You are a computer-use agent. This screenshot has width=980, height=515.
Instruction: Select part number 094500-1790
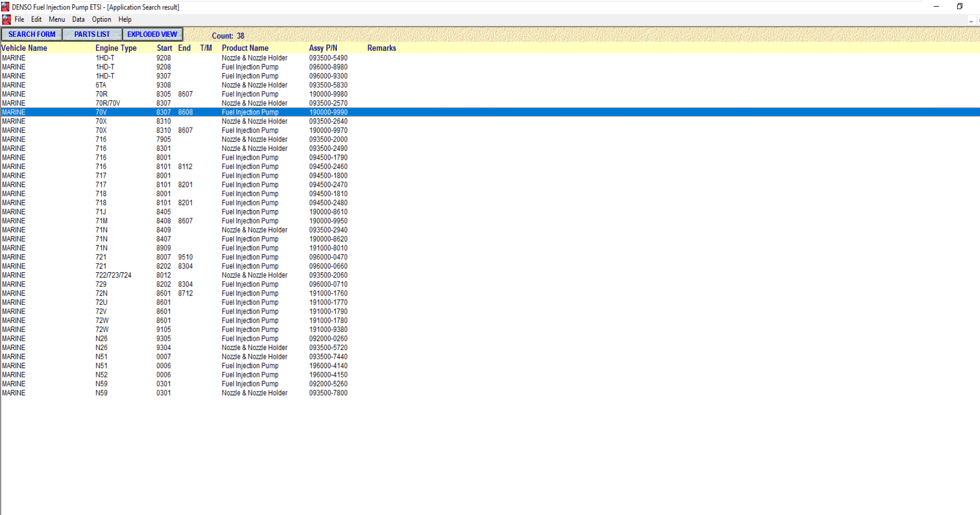point(329,158)
